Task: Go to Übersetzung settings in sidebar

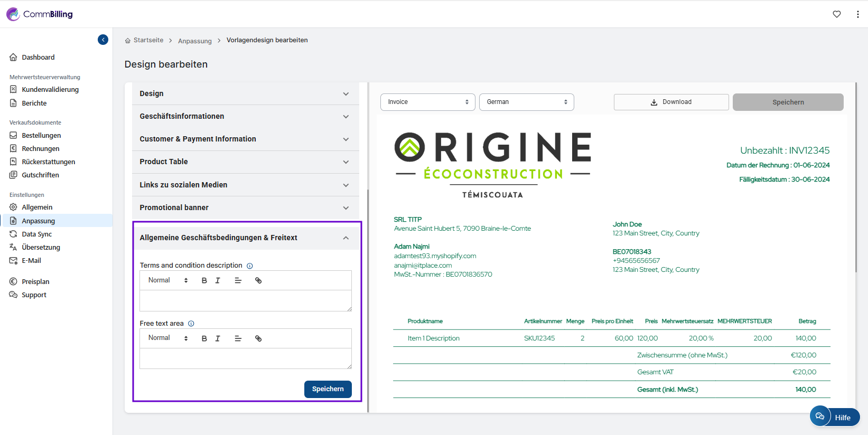Action: coord(41,248)
